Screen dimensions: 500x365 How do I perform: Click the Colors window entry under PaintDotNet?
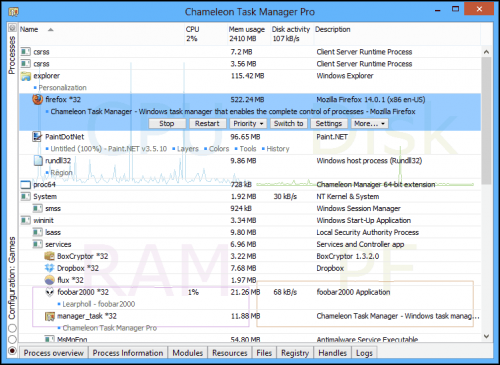[x=219, y=149]
